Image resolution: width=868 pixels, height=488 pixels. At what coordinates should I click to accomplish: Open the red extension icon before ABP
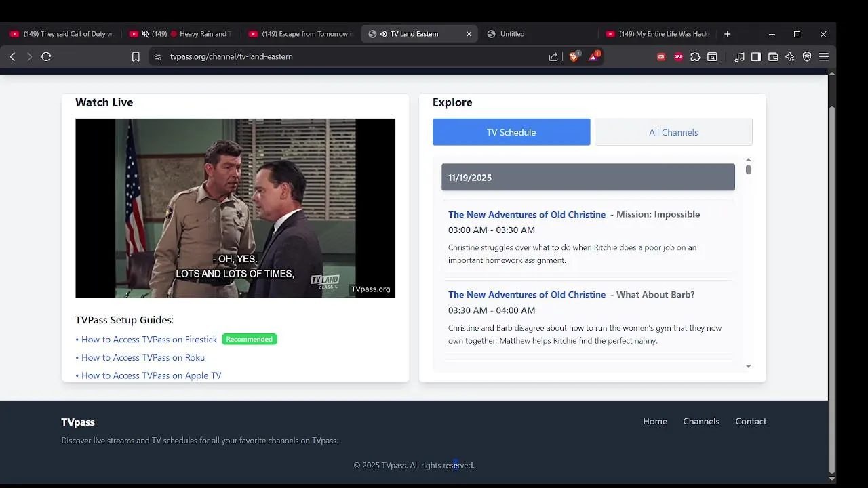tap(661, 57)
